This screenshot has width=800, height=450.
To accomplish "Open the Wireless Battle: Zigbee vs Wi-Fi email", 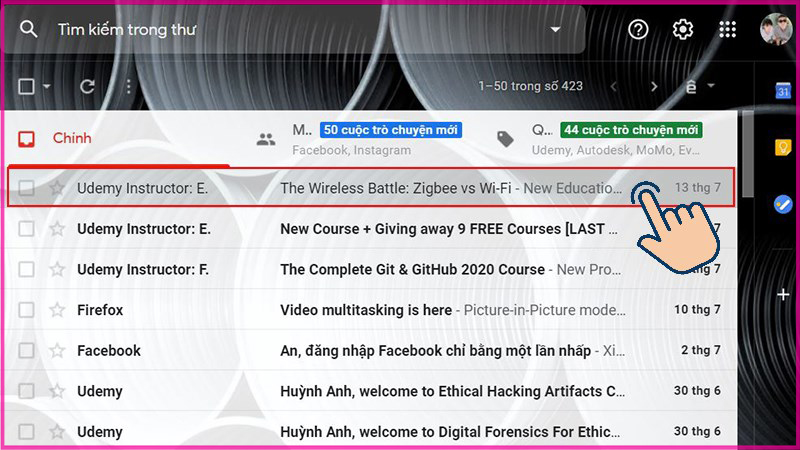I will [x=371, y=187].
